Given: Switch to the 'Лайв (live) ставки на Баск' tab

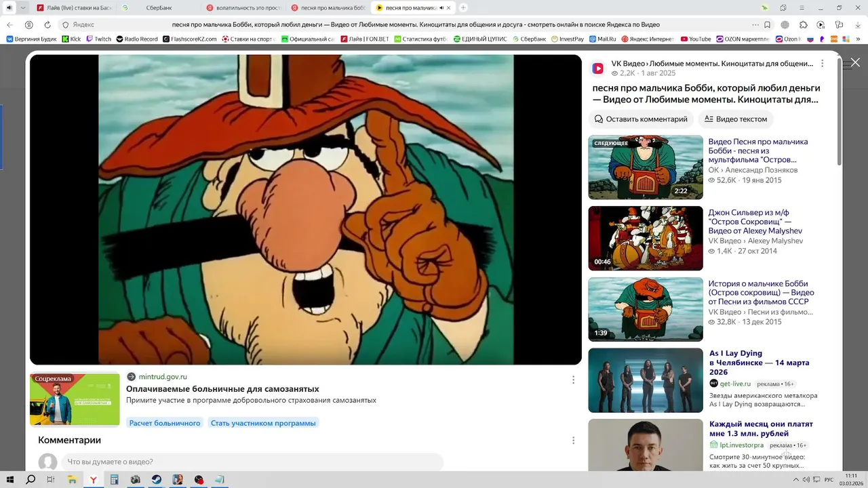Looking at the screenshot, I should point(75,7).
